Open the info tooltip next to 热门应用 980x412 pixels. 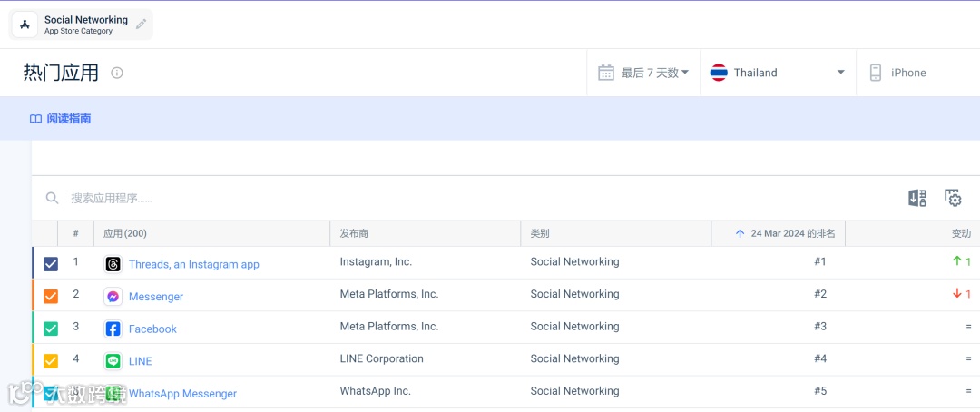[117, 73]
